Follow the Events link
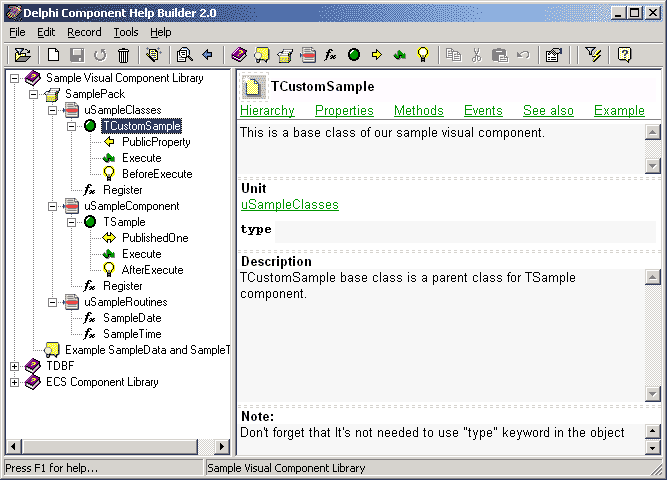This screenshot has height=480, width=667. (x=483, y=111)
